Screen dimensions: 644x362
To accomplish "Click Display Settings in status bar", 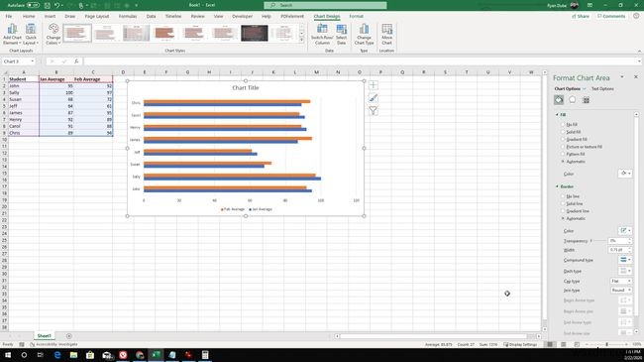I will click(x=520, y=344).
